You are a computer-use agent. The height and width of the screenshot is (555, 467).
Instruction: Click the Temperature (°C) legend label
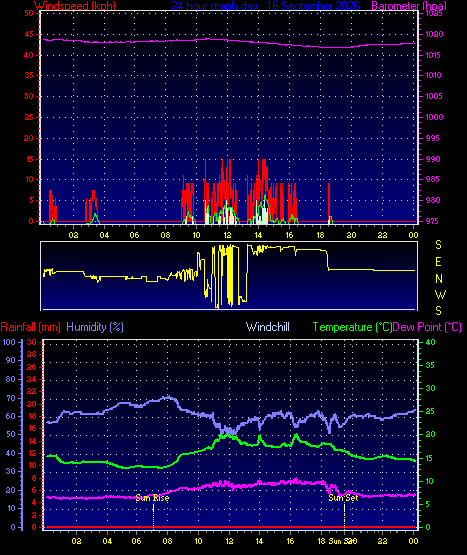tap(352, 327)
